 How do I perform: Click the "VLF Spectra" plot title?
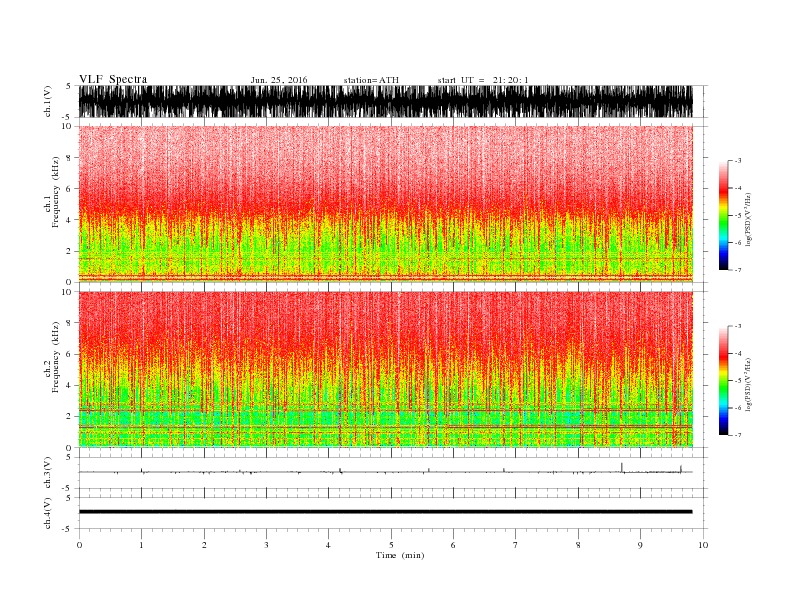113,79
